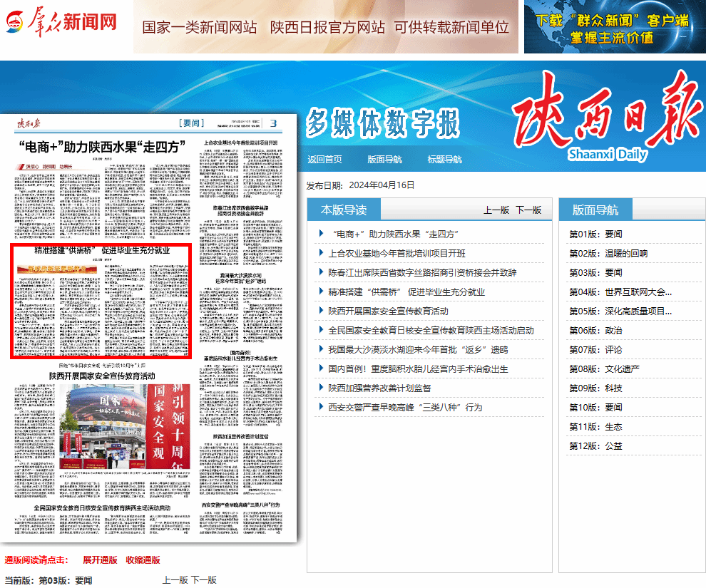Open article 陕西加强营养改善计划监督
706x588 pixels.
pos(379,388)
